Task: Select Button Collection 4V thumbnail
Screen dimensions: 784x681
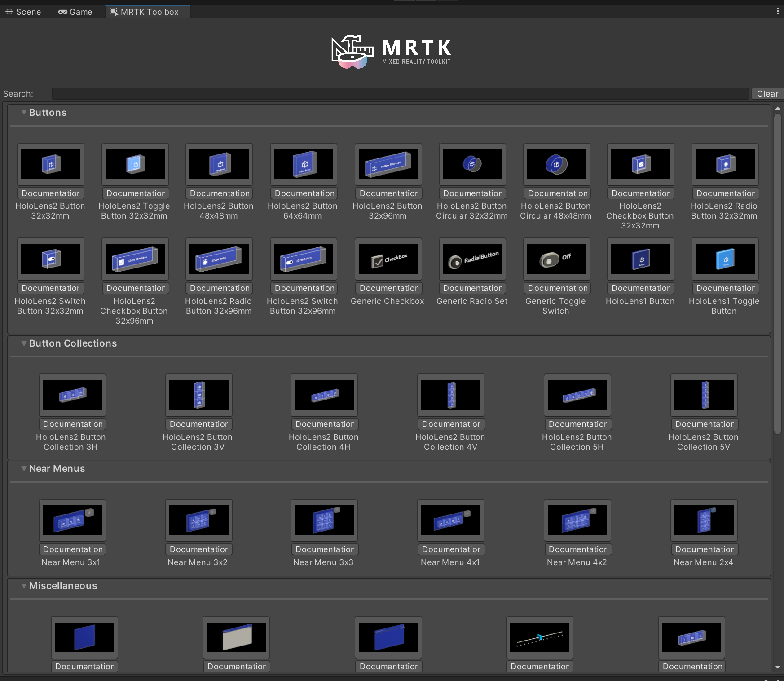Action: coord(451,395)
